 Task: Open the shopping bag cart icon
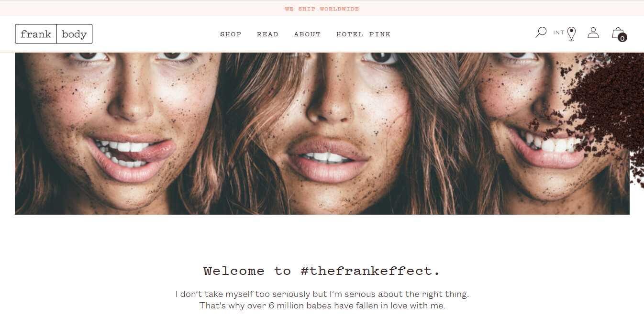tap(618, 33)
